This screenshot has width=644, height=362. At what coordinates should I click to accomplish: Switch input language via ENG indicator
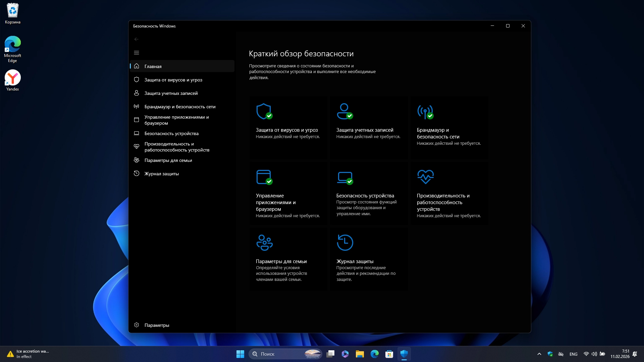point(573,354)
